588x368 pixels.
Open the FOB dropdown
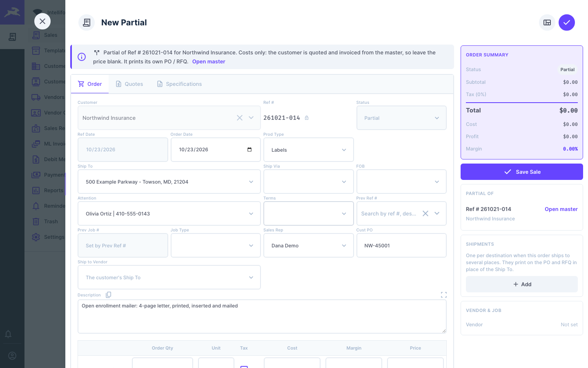401,182
